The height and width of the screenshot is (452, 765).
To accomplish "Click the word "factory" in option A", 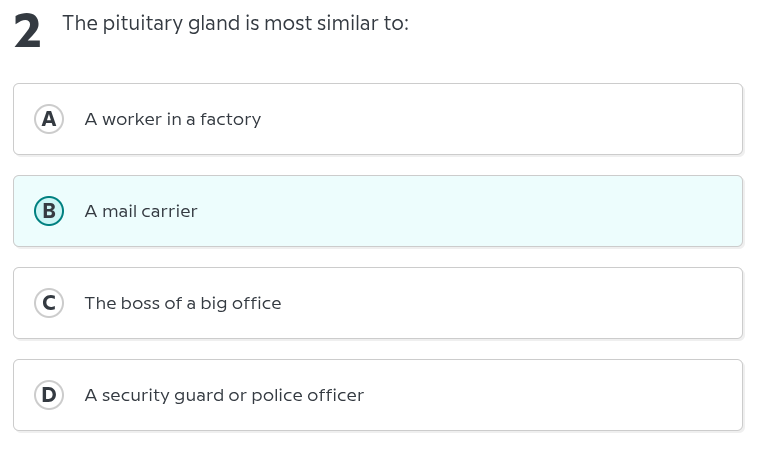I will point(230,119).
